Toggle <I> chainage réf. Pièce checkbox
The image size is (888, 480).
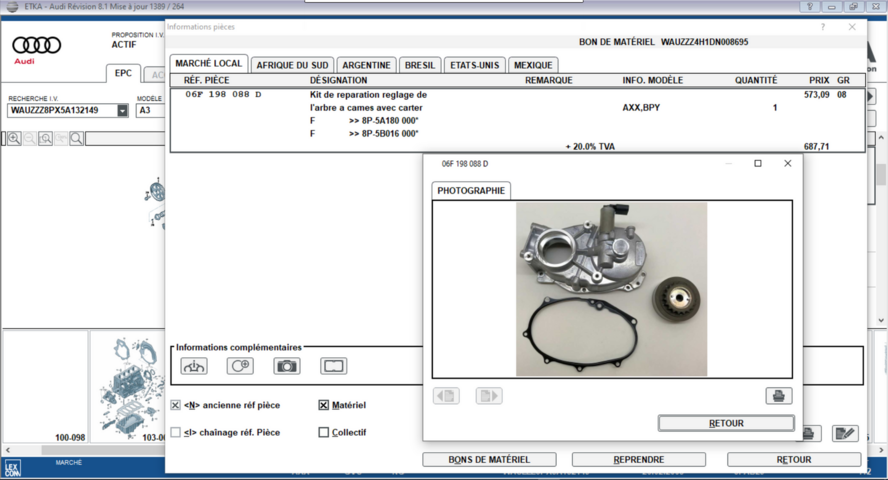[176, 432]
